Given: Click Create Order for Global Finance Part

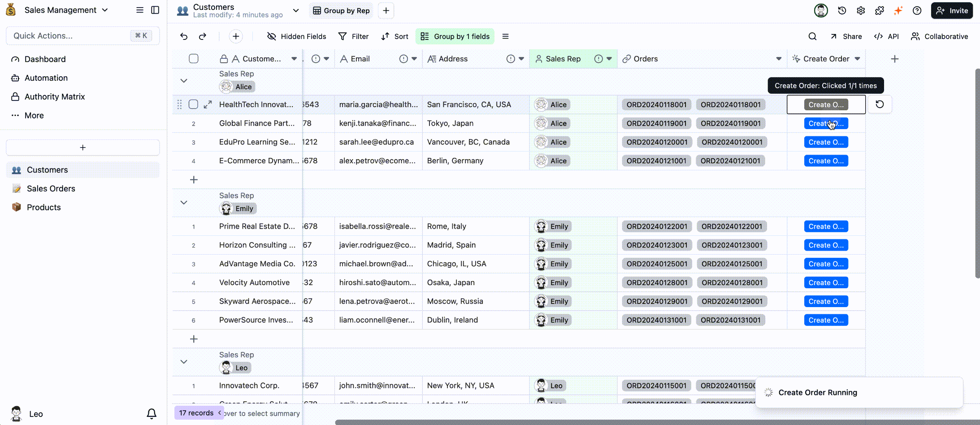Looking at the screenshot, I should [x=826, y=123].
